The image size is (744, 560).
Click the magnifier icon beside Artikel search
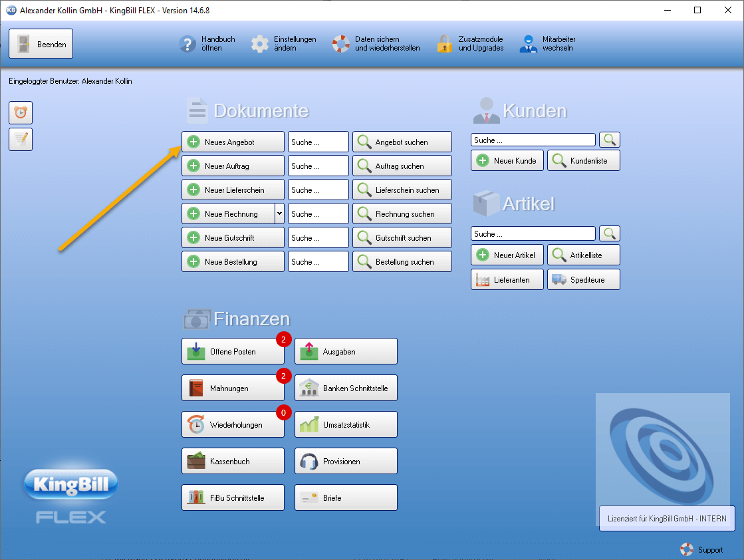click(x=610, y=233)
